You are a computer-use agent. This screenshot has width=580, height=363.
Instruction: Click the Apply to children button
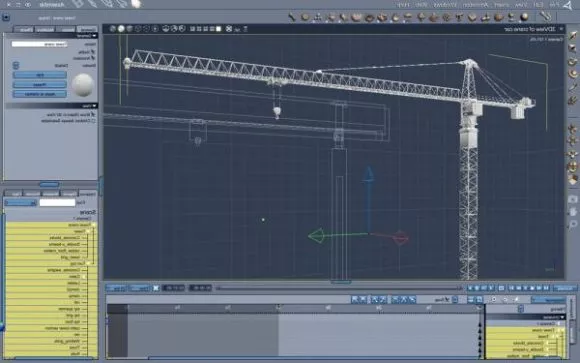click(40, 94)
